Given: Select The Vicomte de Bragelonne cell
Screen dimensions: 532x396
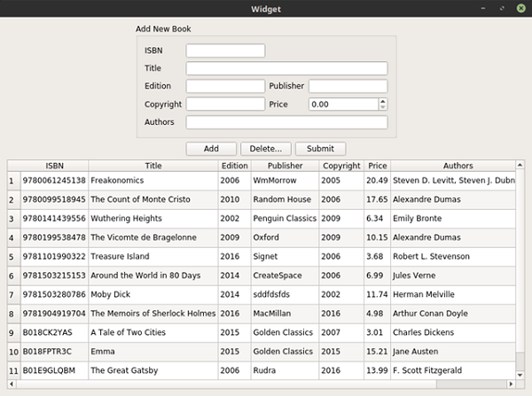Looking at the screenshot, I should [153, 237].
